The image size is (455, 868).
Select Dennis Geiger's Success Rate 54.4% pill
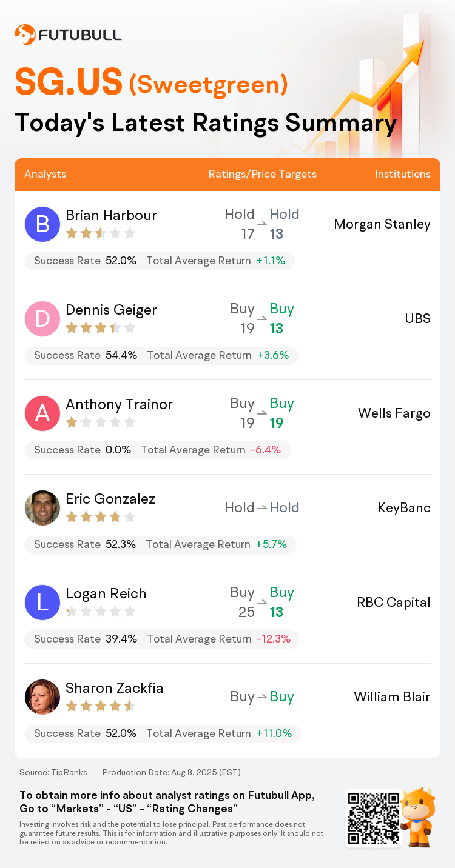tap(86, 355)
